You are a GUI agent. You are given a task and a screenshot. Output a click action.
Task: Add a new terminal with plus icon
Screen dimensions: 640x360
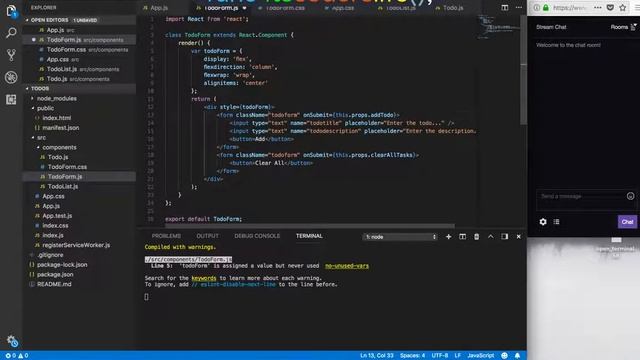point(448,237)
